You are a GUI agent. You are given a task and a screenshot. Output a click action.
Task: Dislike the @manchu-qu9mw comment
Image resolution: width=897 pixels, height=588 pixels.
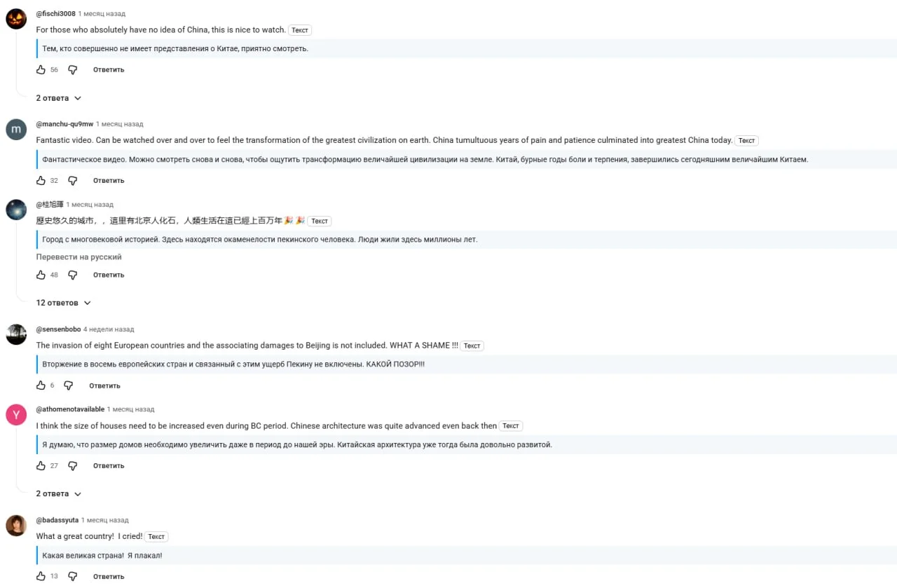73,181
